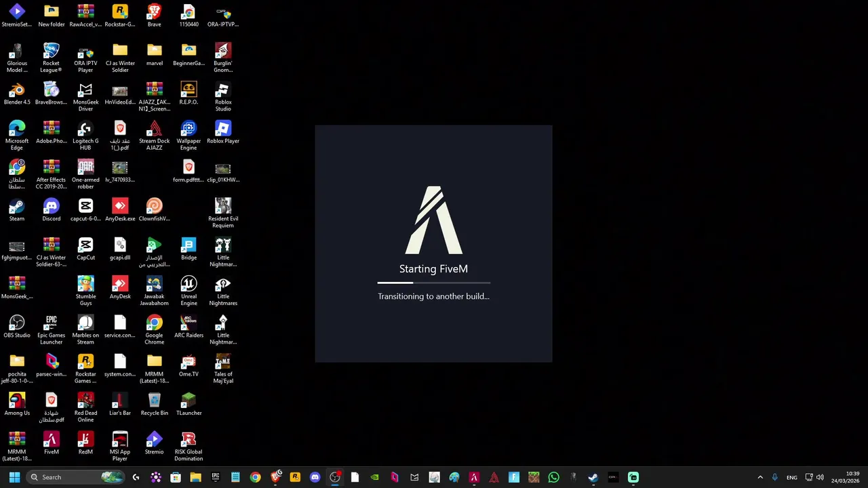This screenshot has height=488, width=868.
Task: Launch Liar's Bar from the desktop
Action: (120, 404)
